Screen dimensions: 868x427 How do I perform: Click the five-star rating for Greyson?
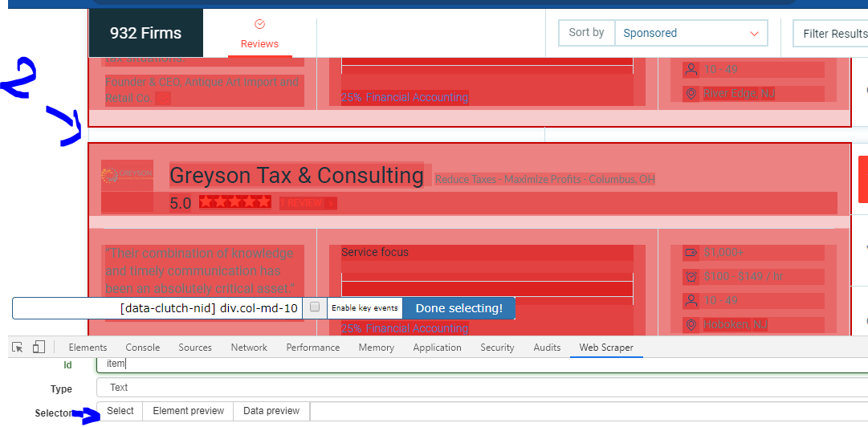pos(235,202)
